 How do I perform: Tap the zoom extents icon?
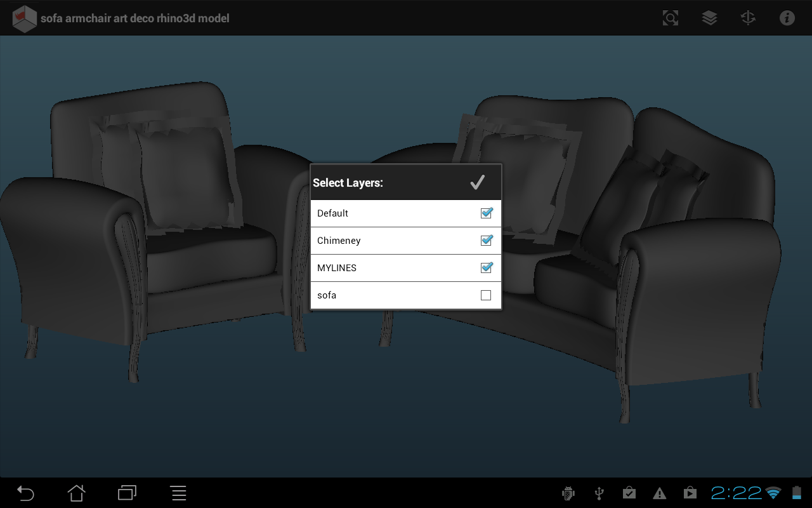(x=671, y=18)
